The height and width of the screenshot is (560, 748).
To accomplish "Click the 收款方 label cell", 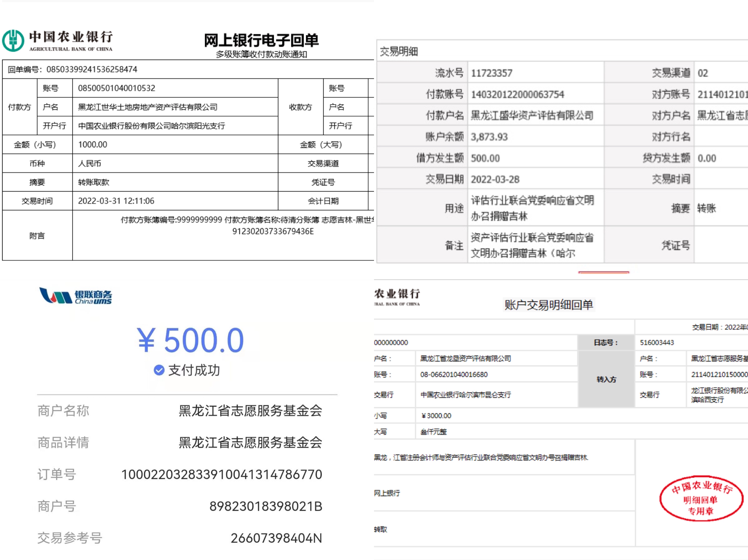I will pyautogui.click(x=301, y=107).
